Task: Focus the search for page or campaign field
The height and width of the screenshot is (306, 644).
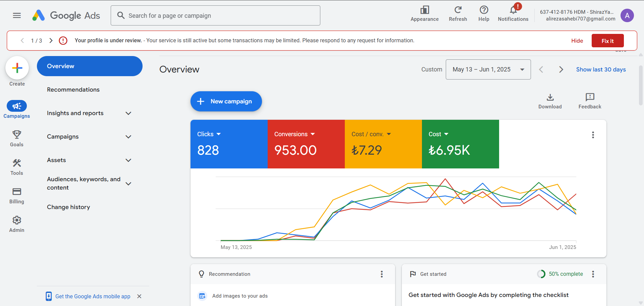Action: pos(215,15)
